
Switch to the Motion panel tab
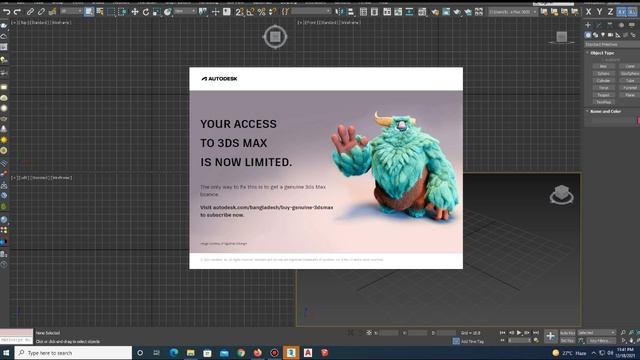621,25
